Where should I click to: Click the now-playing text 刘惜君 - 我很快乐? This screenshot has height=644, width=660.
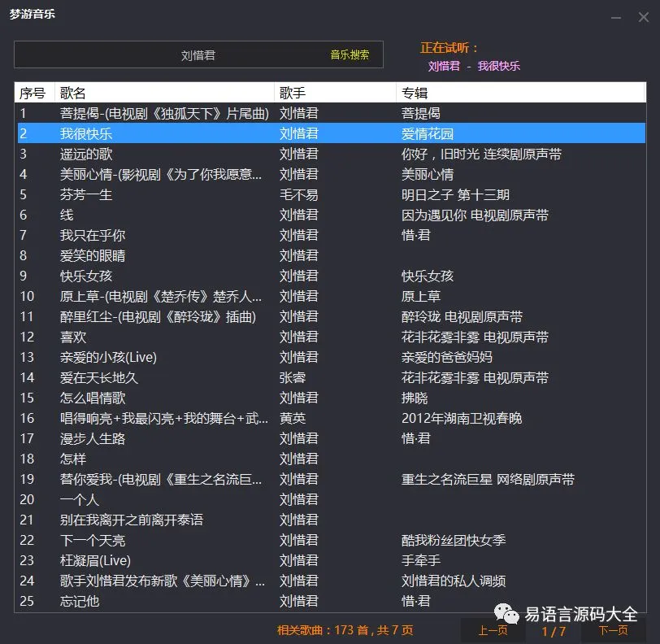click(x=474, y=66)
